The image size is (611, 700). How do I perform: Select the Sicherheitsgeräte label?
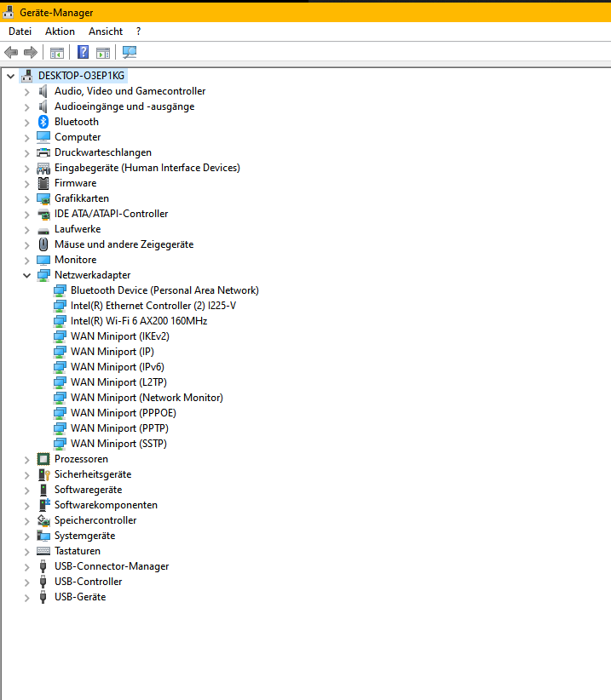(x=93, y=474)
